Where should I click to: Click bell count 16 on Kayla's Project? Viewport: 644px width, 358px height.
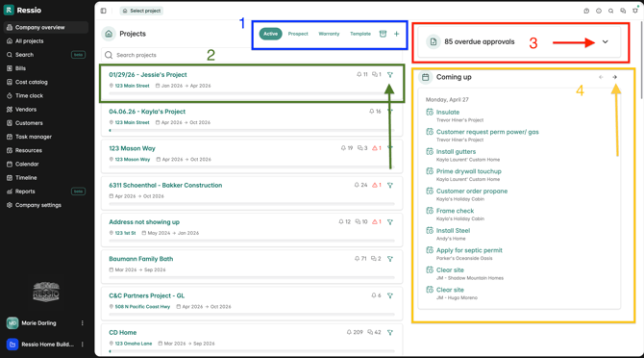(376, 112)
